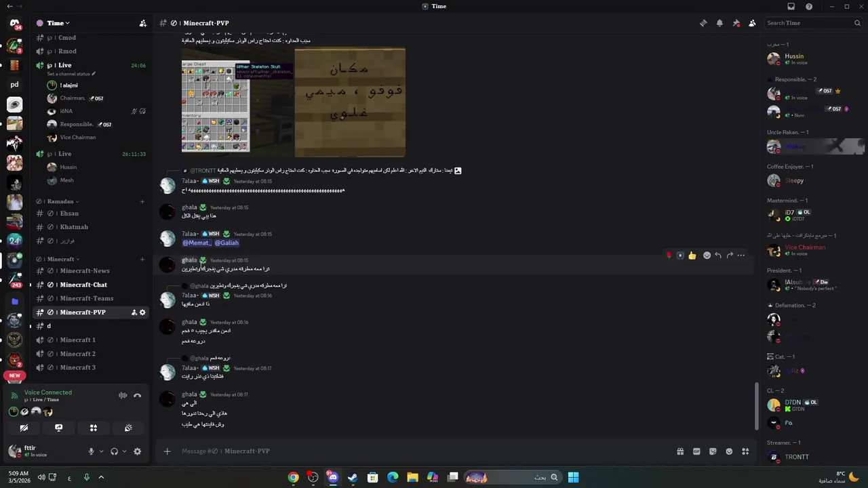868x488 pixels.
Task: Start screen share in voice panel
Action: tap(58, 428)
